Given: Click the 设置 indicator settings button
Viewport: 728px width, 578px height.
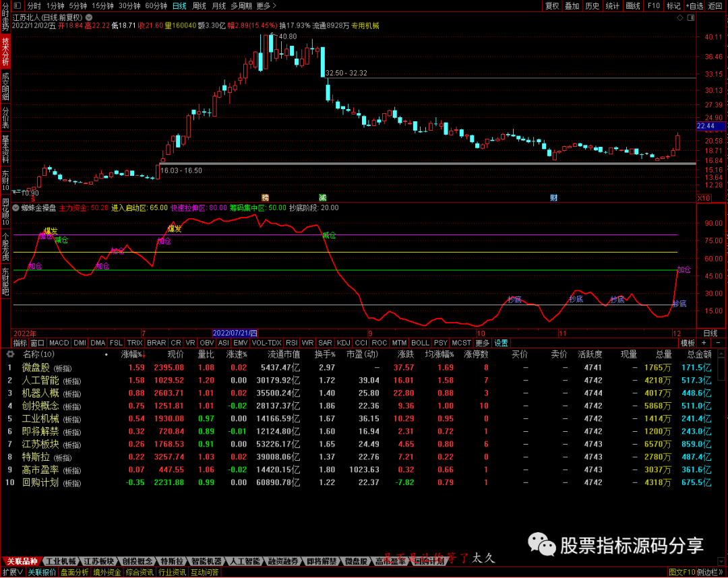Looking at the screenshot, I should (501, 343).
